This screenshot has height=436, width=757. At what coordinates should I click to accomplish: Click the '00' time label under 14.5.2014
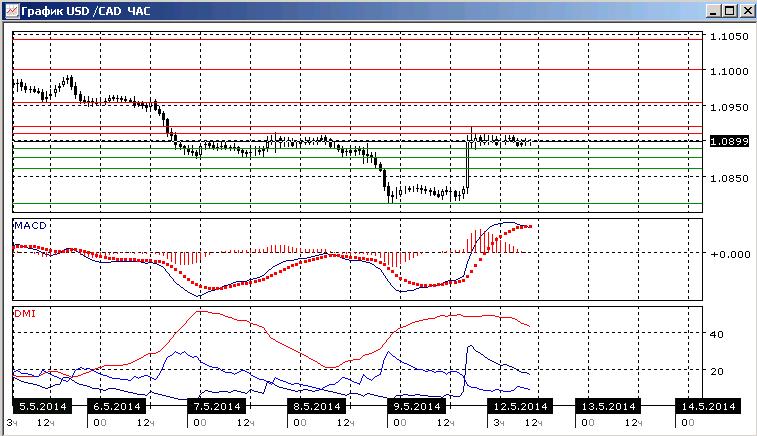coord(688,423)
